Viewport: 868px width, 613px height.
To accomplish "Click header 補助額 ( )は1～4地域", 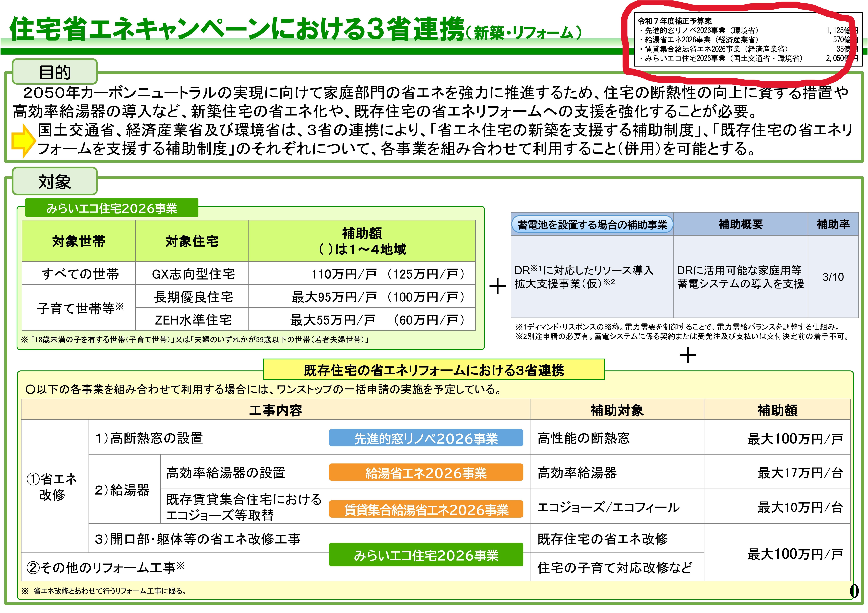I will coord(362,241).
